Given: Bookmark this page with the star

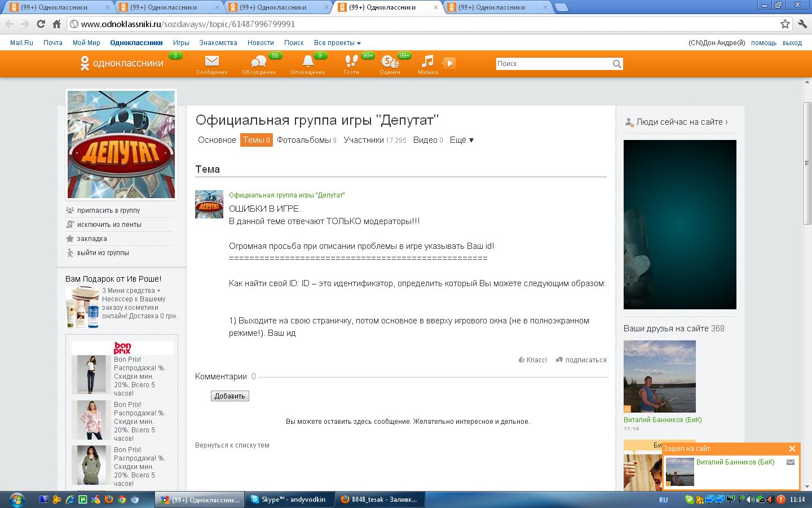Looking at the screenshot, I should [785, 24].
